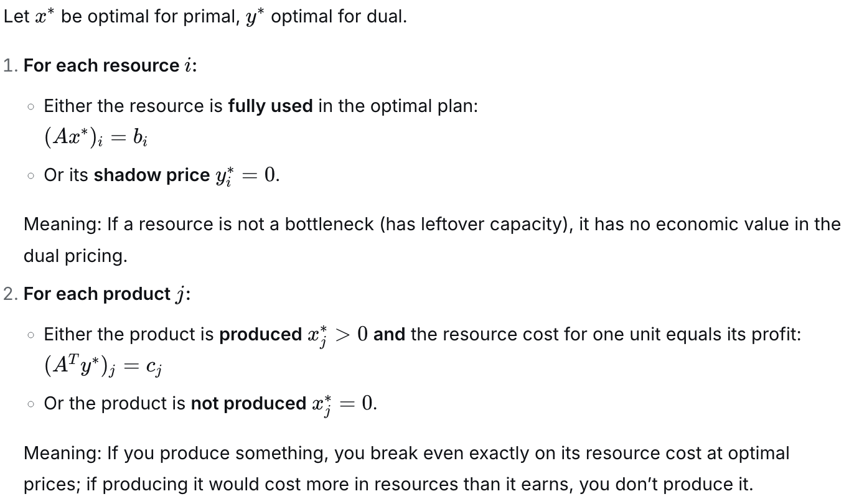
Task: Click the bullet before "Or the product is"
Action: (x=31, y=404)
